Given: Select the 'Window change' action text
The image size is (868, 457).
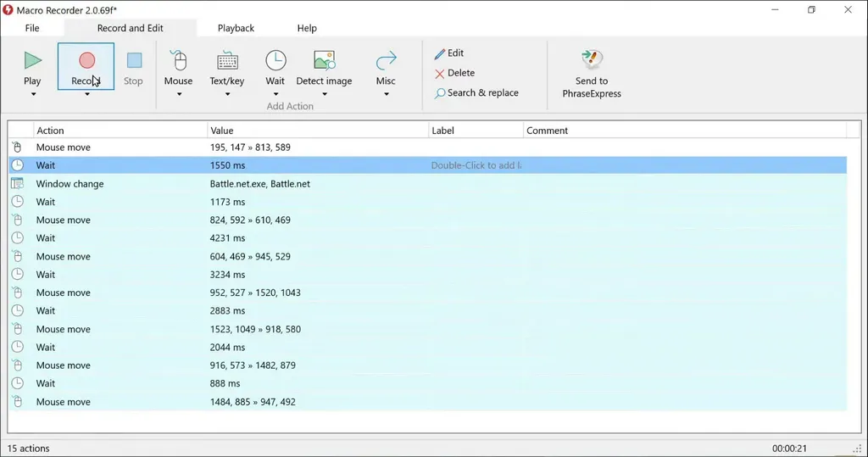Looking at the screenshot, I should [x=70, y=184].
